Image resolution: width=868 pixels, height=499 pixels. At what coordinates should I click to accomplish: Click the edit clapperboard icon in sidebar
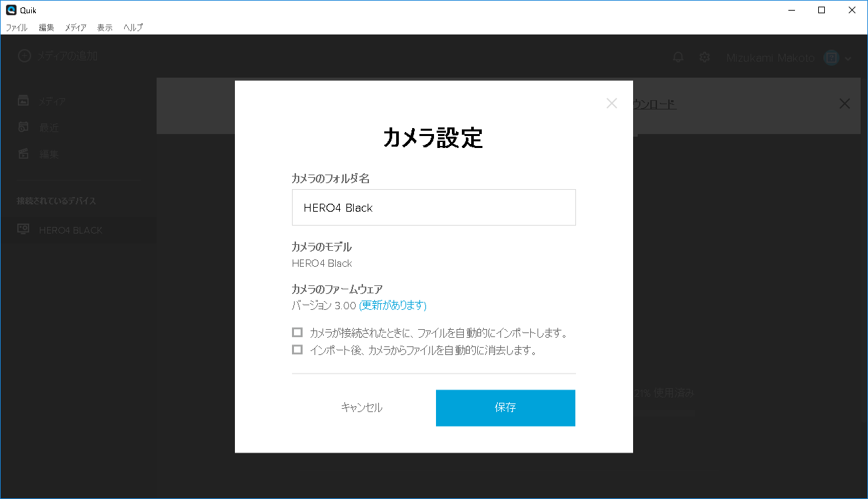tap(23, 153)
